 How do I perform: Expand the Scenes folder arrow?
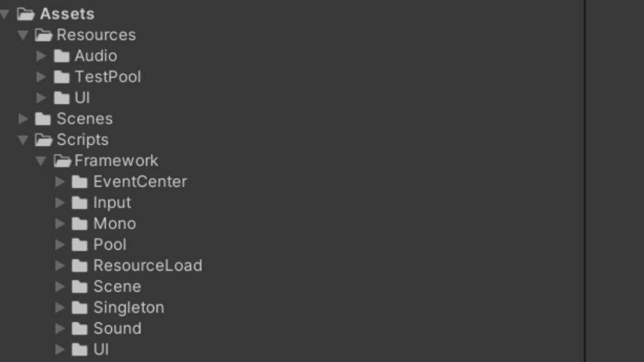coord(23,119)
